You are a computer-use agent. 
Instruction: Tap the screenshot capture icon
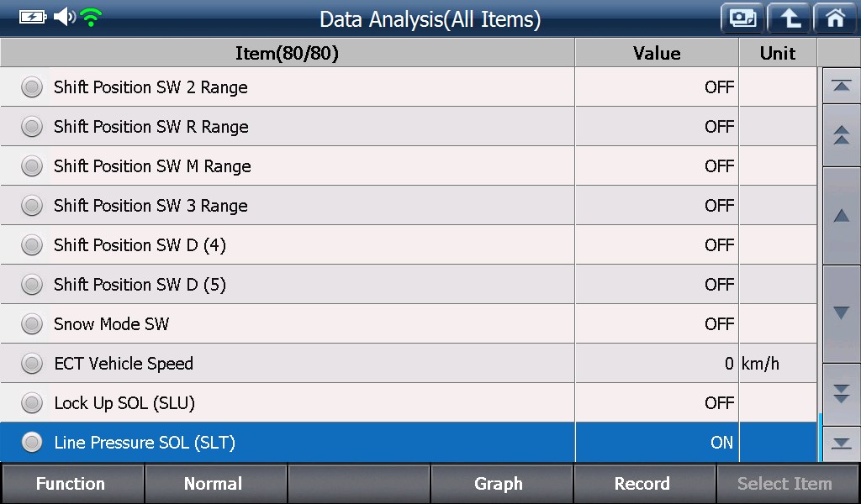point(742,18)
